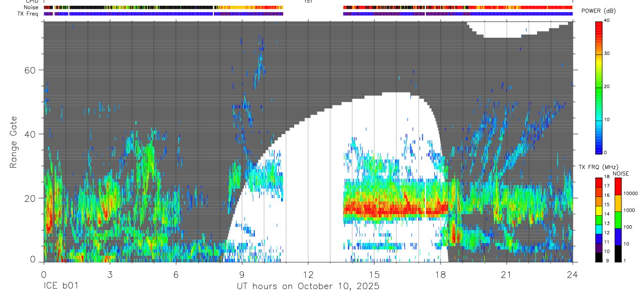Click the cyan swatch in TX FRQ legend
The image size is (644, 297).
pyautogui.click(x=599, y=229)
